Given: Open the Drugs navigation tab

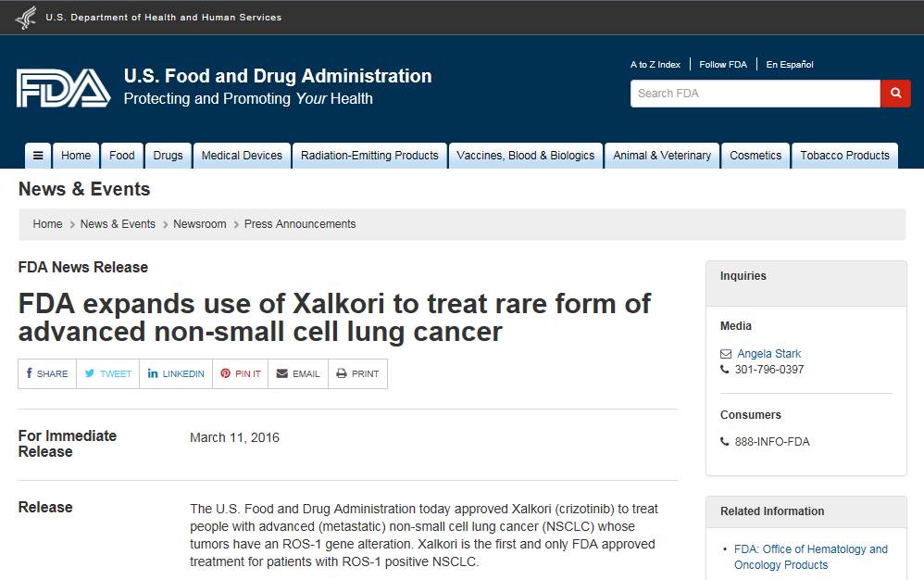Looking at the screenshot, I should (x=168, y=156).
